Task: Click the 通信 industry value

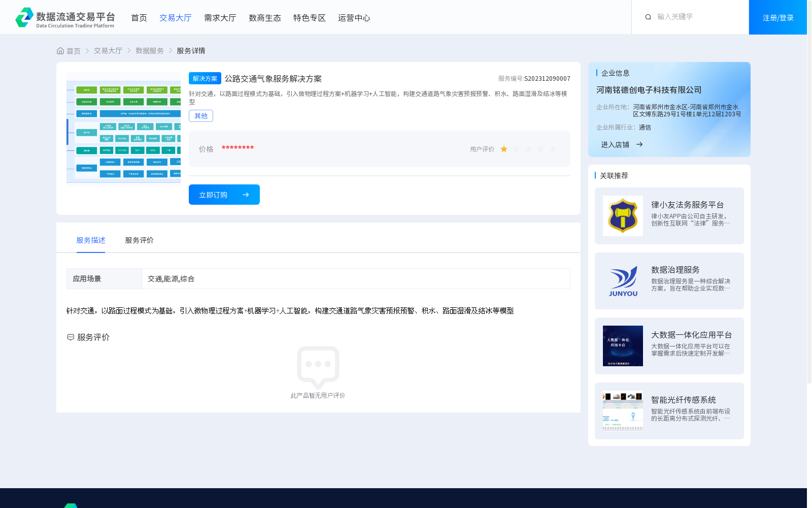Action: 645,128
